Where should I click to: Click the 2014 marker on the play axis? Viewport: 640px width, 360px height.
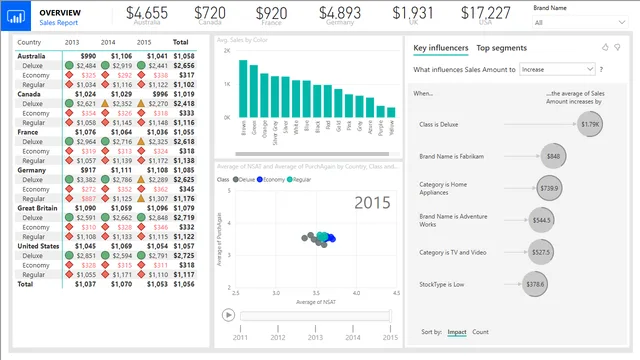pos(353,337)
